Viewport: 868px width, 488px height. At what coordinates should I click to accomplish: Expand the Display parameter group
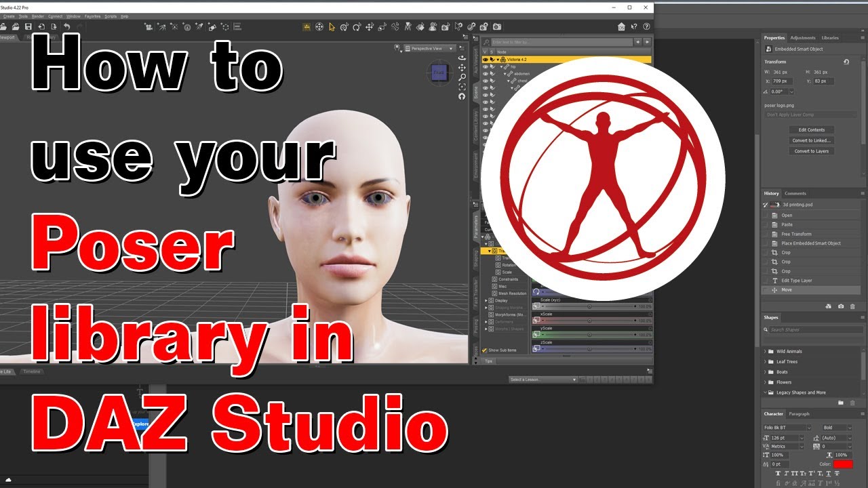(486, 300)
